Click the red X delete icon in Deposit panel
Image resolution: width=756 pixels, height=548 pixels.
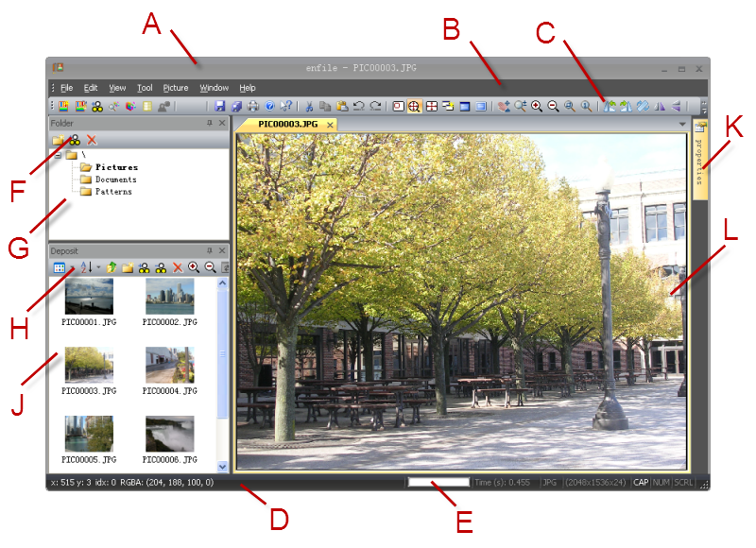tap(178, 268)
